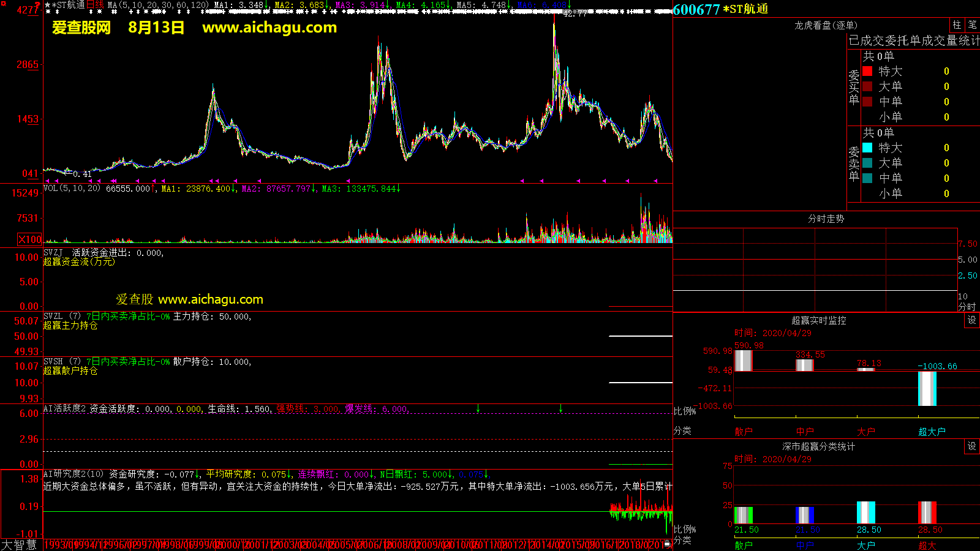Image resolution: width=980 pixels, height=551 pixels.
Task: Click the VOL(5,10,20) indicator label
Action: 72,189
